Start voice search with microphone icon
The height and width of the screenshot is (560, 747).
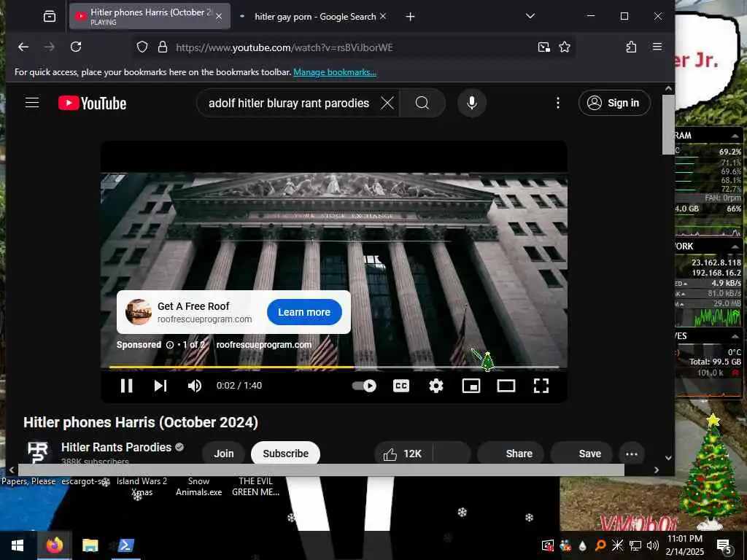click(472, 103)
